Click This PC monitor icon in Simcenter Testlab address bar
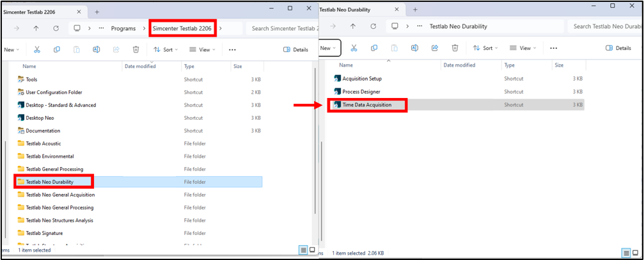This screenshot has height=260, width=644. [x=77, y=28]
